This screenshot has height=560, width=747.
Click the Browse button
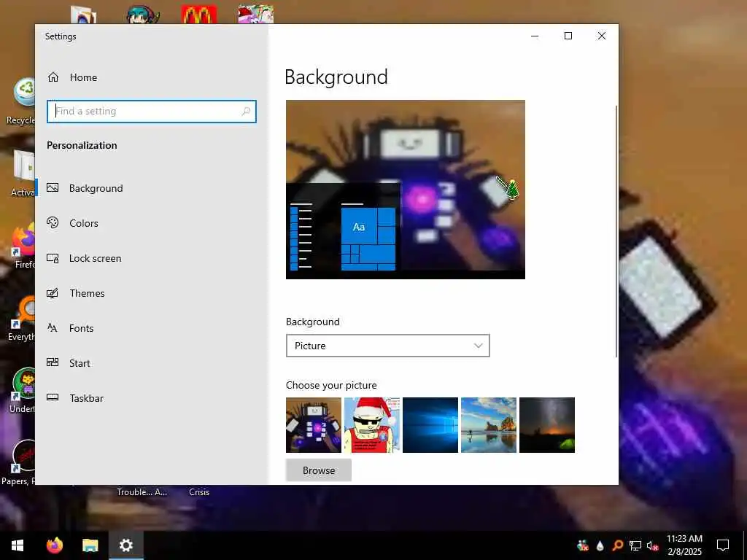[x=319, y=470]
